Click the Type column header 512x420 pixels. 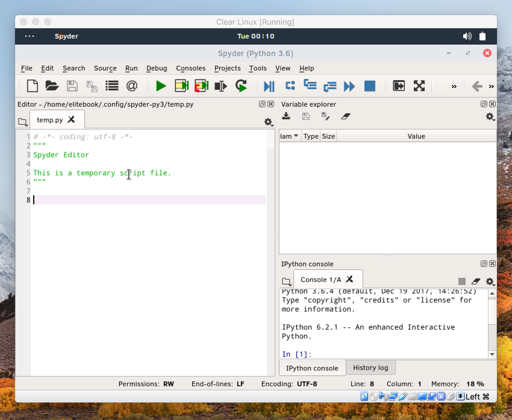311,136
